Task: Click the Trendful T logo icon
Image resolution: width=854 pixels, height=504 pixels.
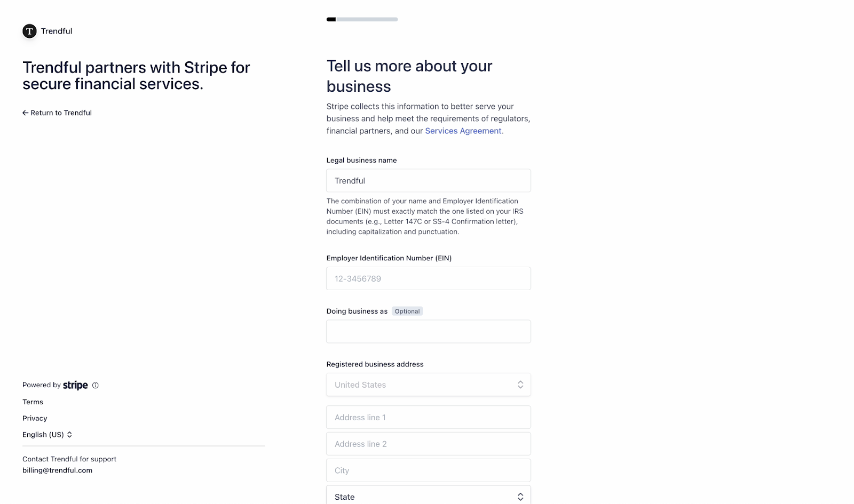Action: click(x=29, y=31)
